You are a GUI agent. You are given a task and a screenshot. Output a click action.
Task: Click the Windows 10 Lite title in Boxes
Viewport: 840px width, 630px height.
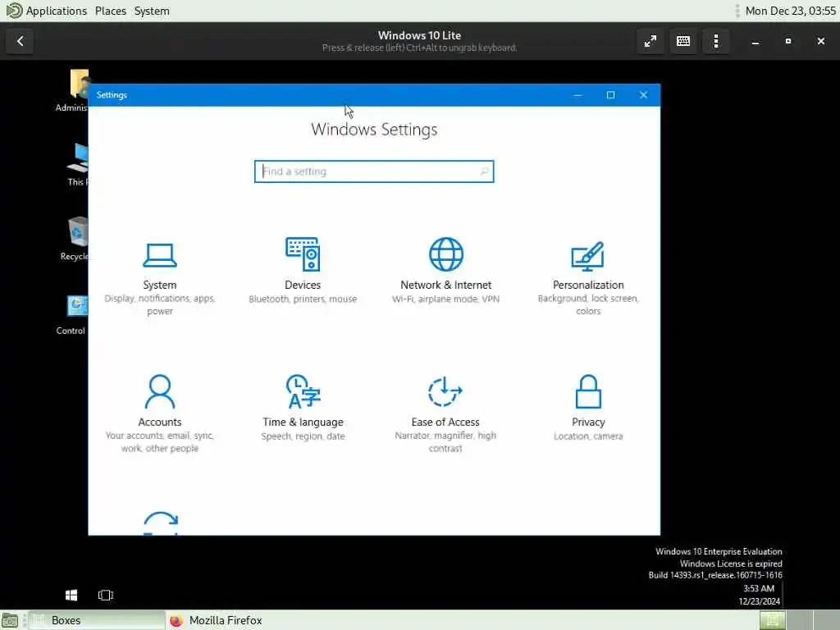click(419, 35)
